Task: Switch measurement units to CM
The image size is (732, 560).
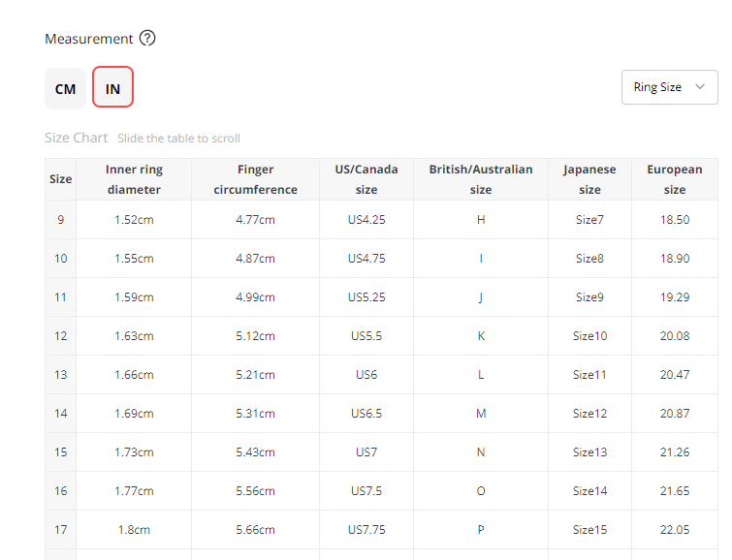Action: (x=65, y=89)
